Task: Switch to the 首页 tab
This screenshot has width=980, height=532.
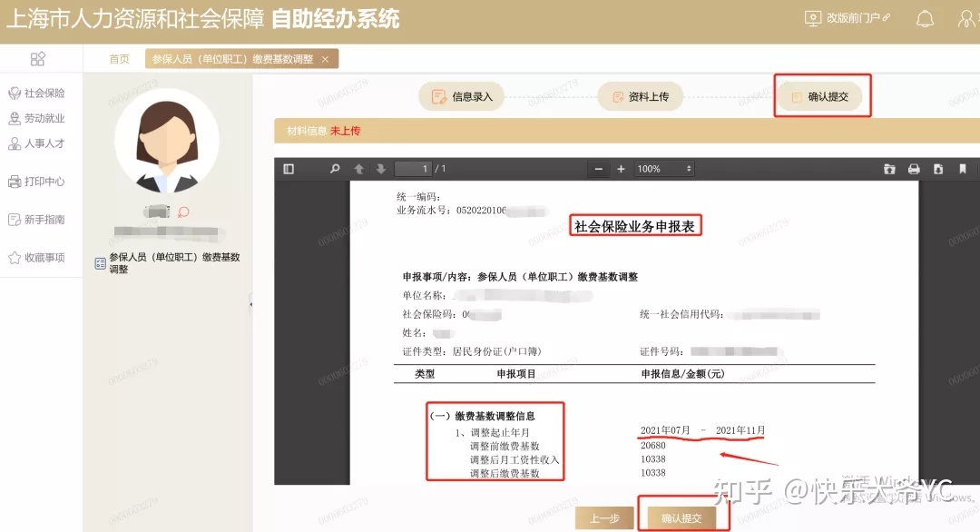Action: [119, 59]
